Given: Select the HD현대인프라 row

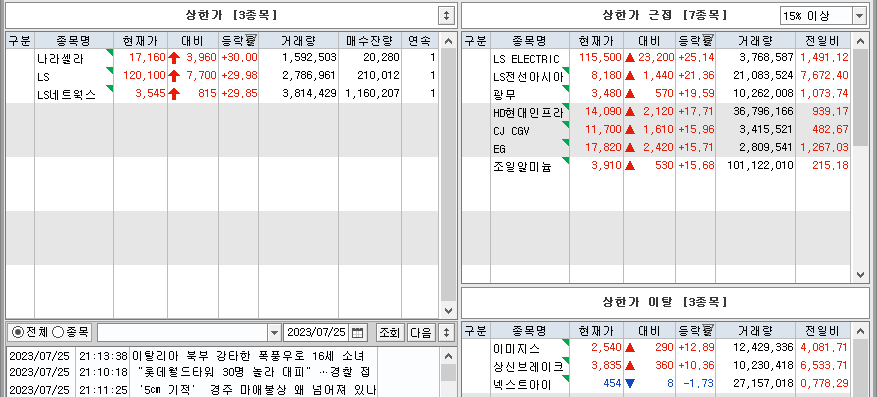Looking at the screenshot, I should [x=656, y=112].
